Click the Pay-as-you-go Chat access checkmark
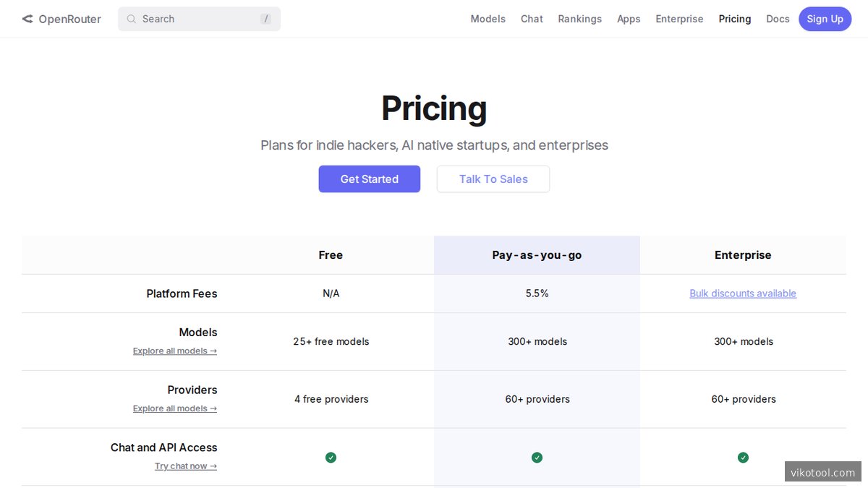Screen dimensions: 868x488 click(537, 457)
